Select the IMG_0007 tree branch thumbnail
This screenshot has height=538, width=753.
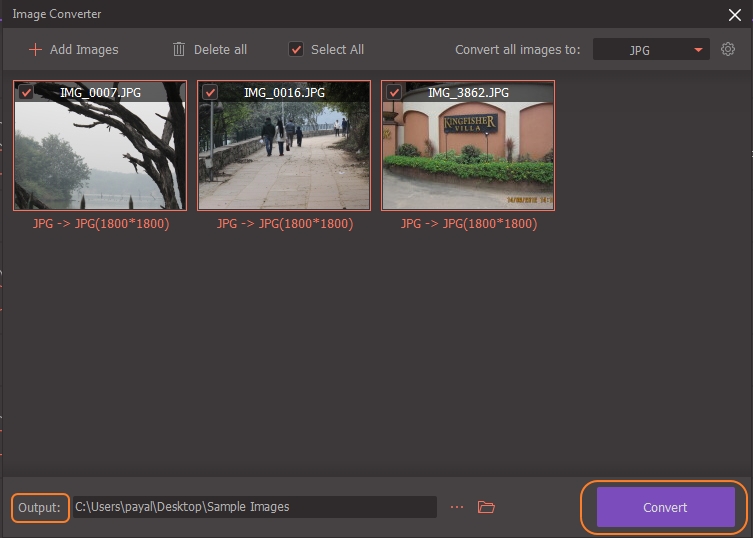pyautogui.click(x=100, y=155)
